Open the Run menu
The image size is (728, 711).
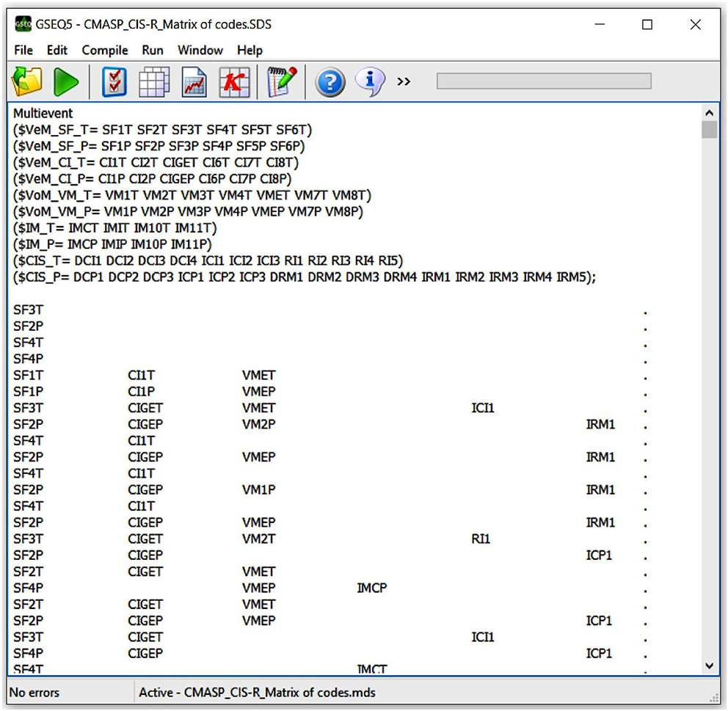(153, 50)
